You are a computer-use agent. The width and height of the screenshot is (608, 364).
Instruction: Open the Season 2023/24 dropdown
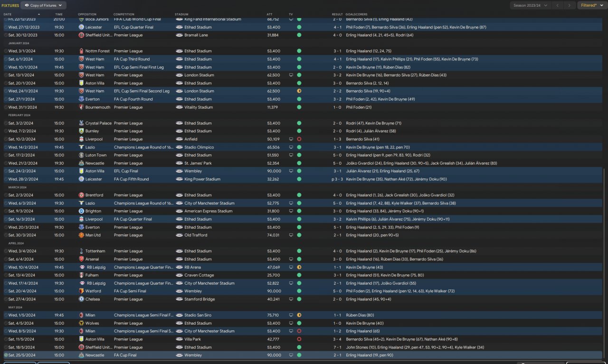tap(530, 5)
